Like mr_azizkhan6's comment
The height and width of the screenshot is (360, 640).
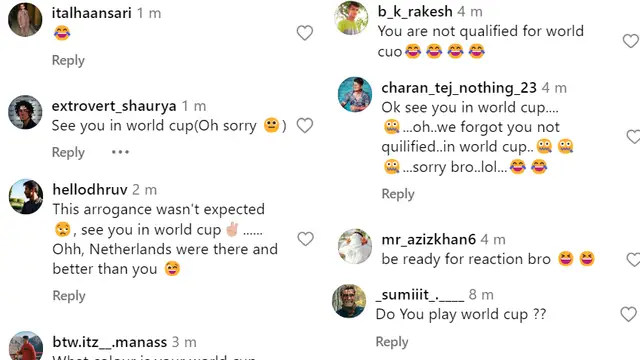pyautogui.click(x=633, y=259)
